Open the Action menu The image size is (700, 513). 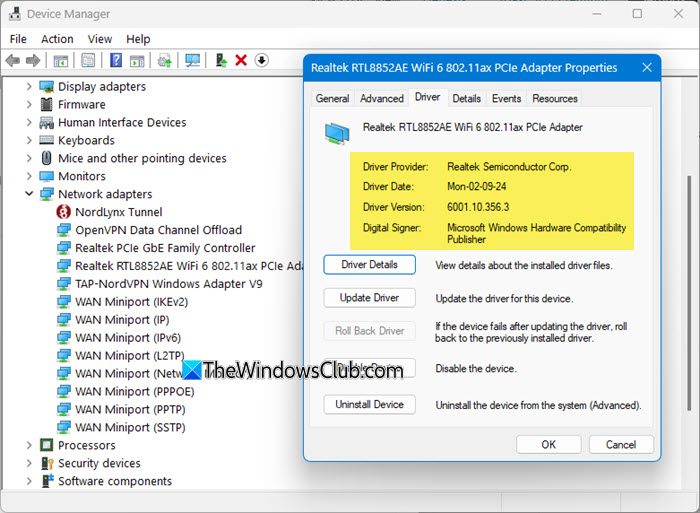pyautogui.click(x=57, y=39)
